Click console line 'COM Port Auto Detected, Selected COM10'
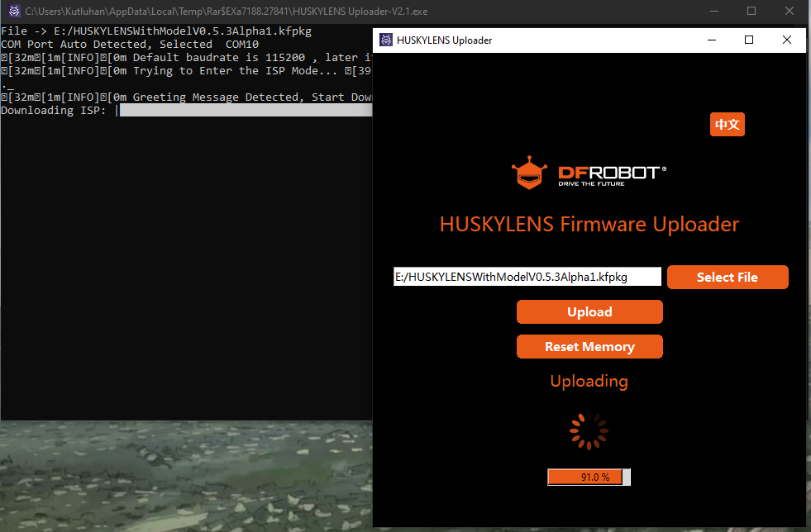811x532 pixels. (x=130, y=45)
